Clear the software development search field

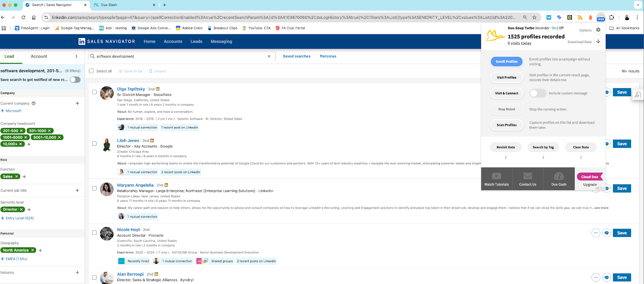269,56
